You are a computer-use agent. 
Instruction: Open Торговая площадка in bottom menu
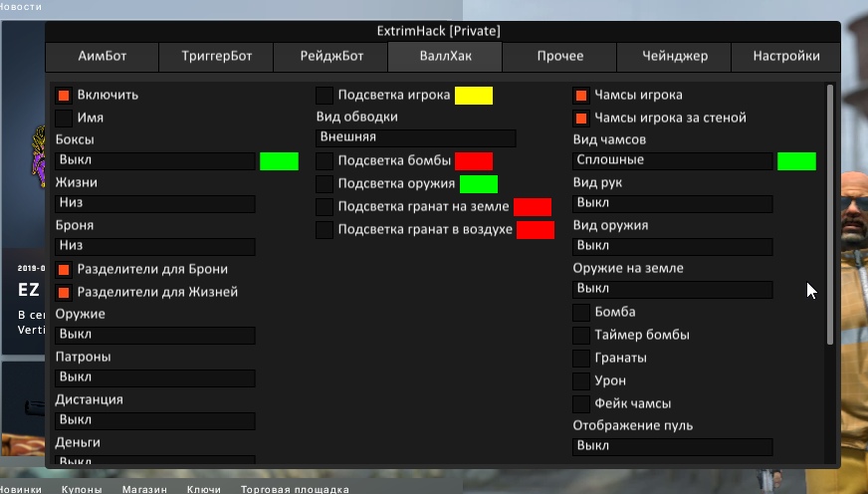pos(295,490)
